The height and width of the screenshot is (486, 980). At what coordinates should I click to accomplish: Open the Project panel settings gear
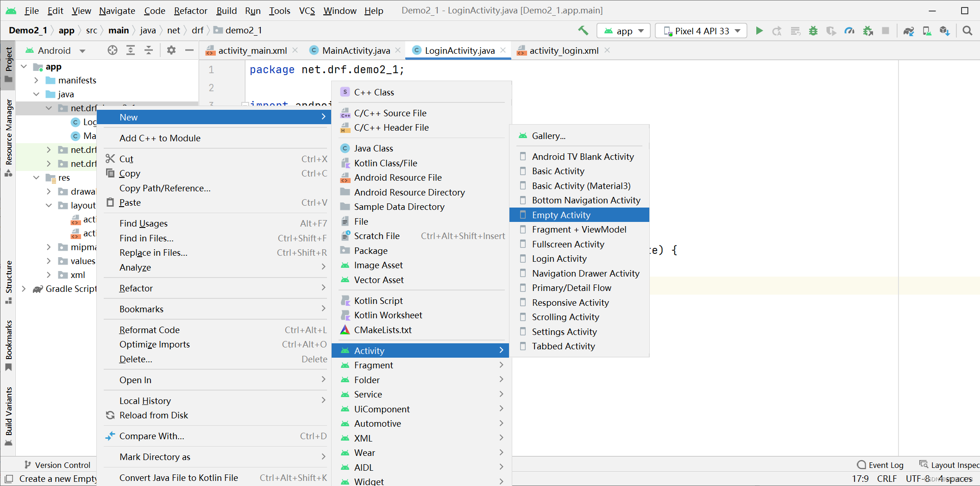171,50
